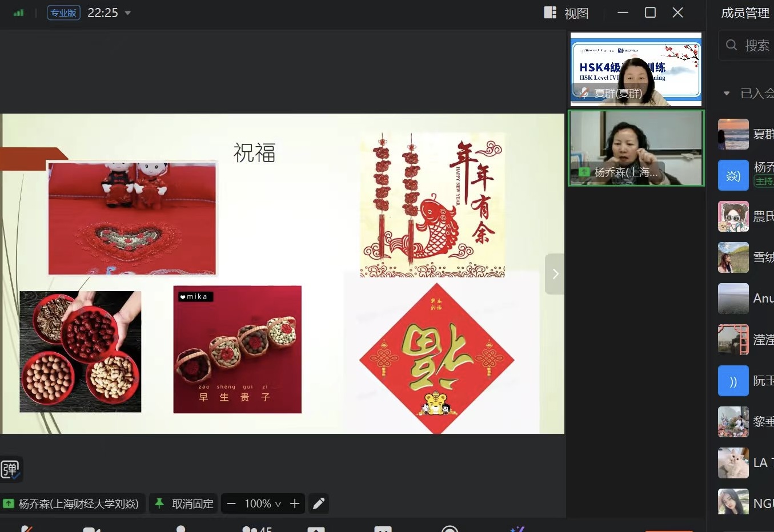Image resolution: width=774 pixels, height=532 pixels.
Task: Open the members list showing 45 participants
Action: coord(256,529)
